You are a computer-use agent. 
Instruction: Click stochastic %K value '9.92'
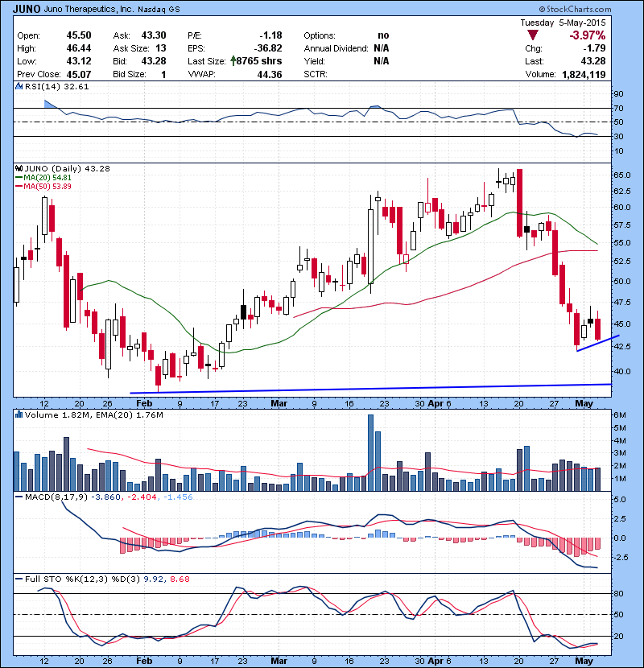pos(154,579)
